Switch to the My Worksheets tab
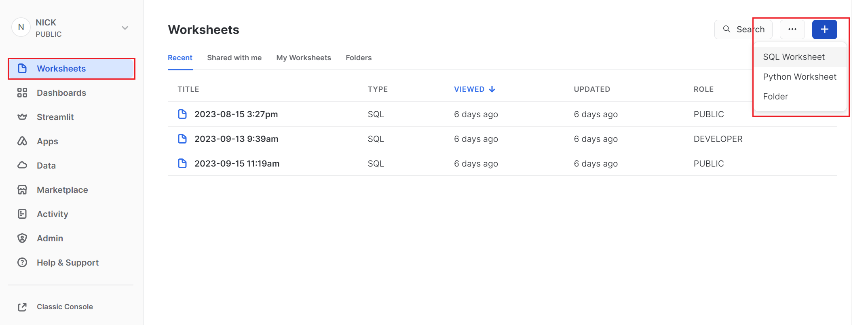 (303, 58)
